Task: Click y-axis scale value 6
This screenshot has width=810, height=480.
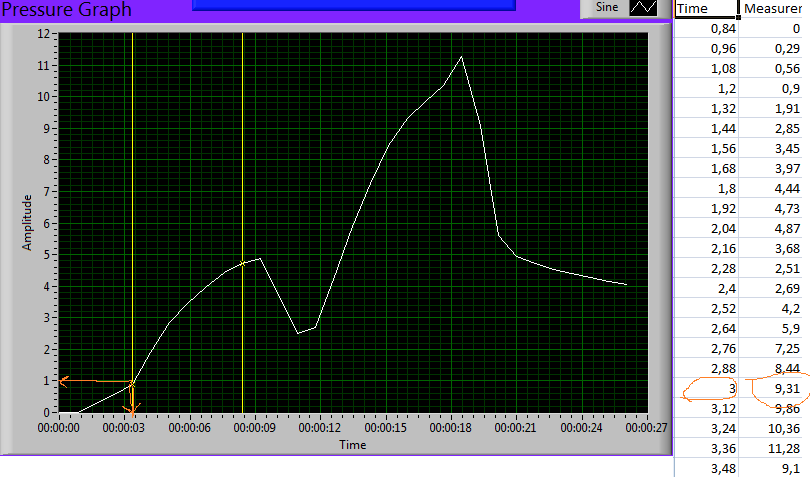Action: tap(46, 223)
